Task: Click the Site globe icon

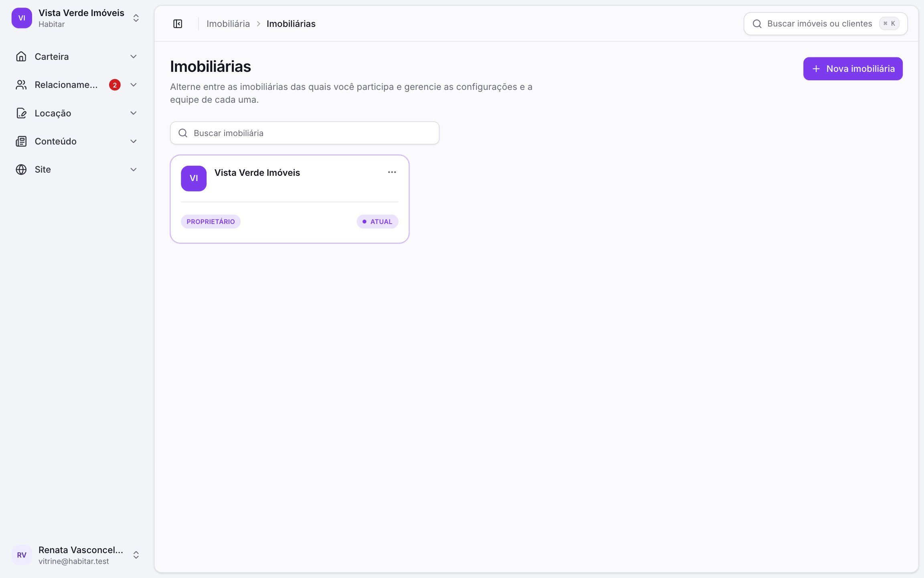Action: point(21,169)
